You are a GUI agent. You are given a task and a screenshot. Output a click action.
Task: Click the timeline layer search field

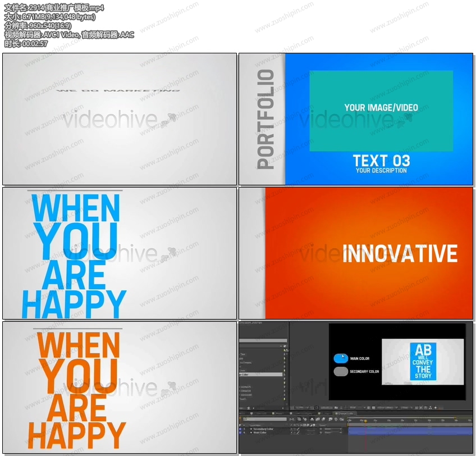(x=264, y=419)
